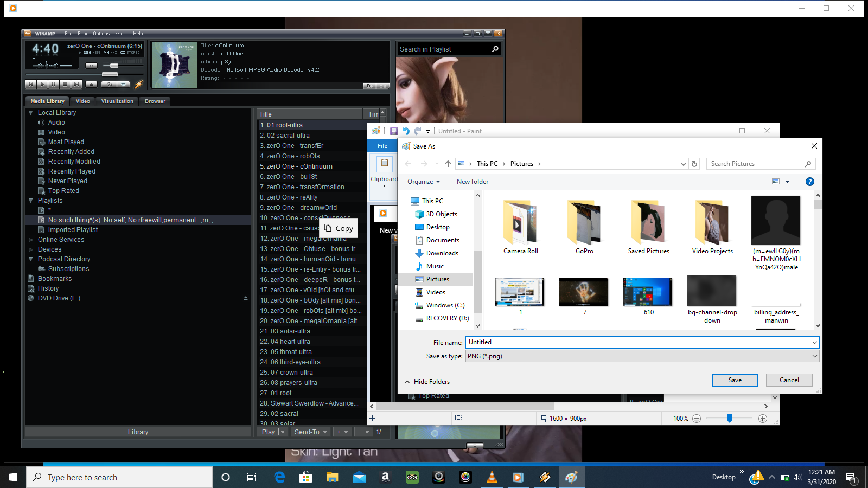The width and height of the screenshot is (868, 488).
Task: Select Most Played in Winamp library
Action: [66, 142]
